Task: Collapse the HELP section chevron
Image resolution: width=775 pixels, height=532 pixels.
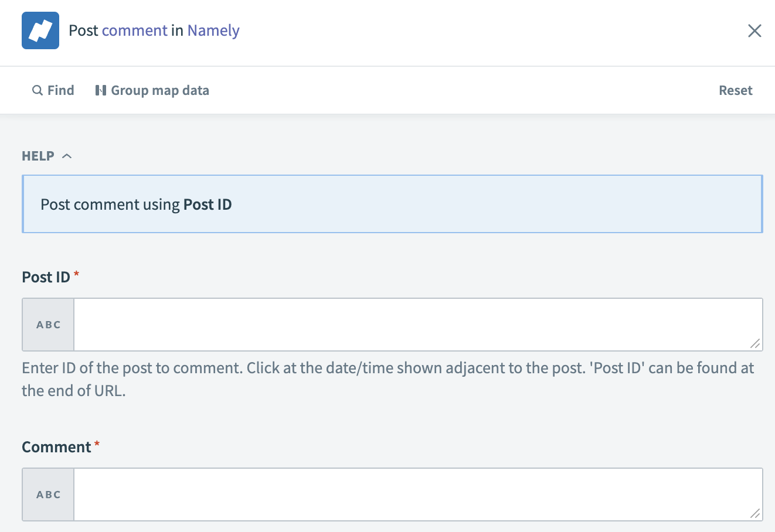Action: [66, 155]
